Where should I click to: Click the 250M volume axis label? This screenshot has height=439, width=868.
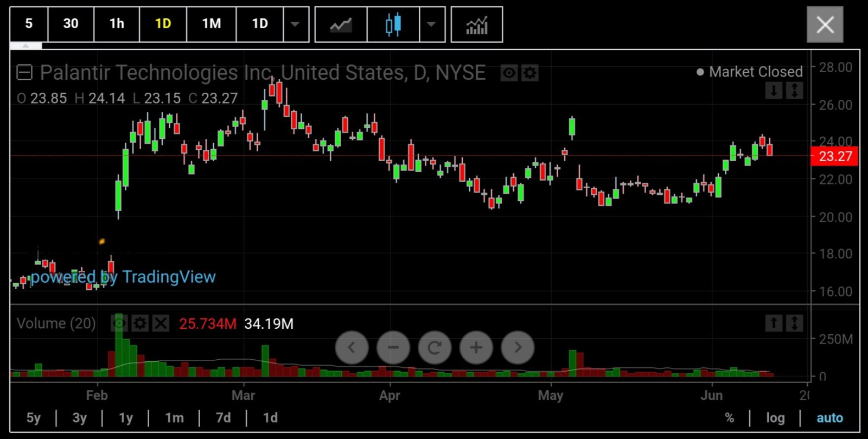click(835, 339)
